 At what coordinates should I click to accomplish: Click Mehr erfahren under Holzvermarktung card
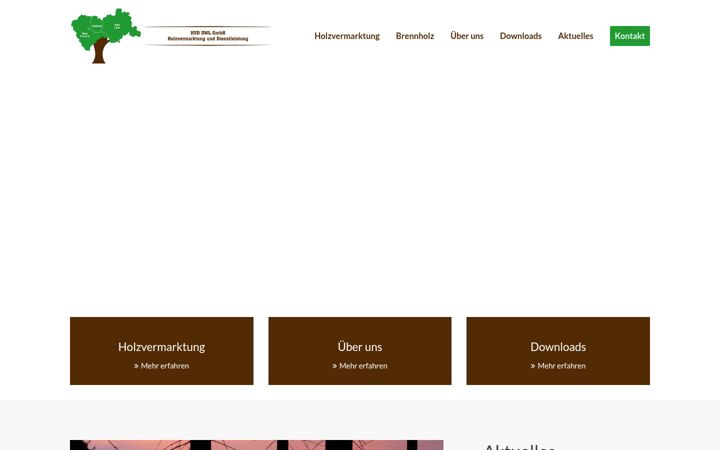162,366
